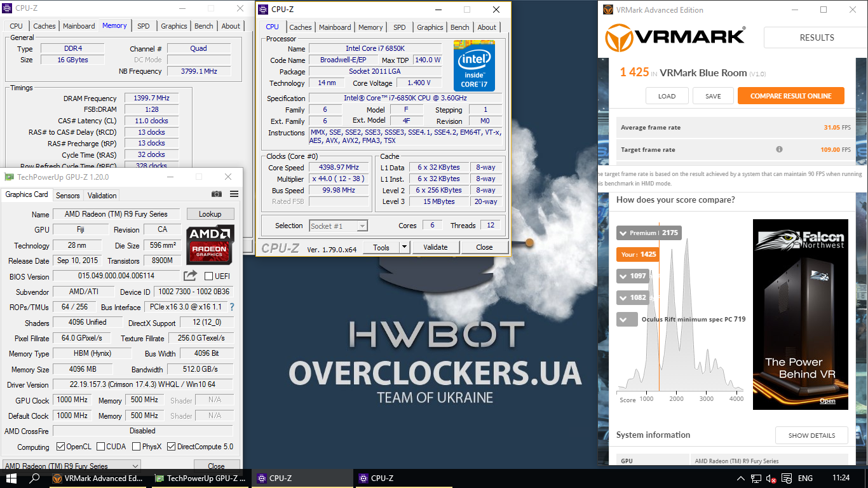The image size is (868, 488).
Task: Select the Validation tab in GPU-Z
Action: pos(102,196)
